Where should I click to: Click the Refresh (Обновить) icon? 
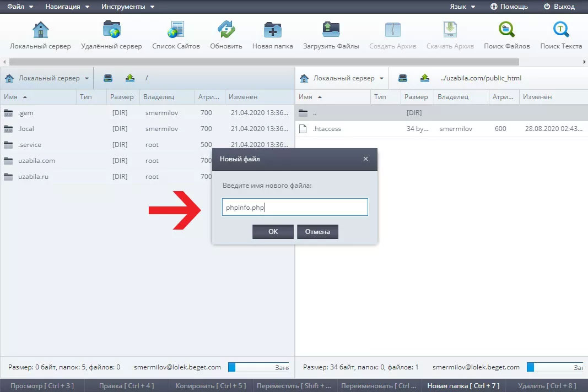tap(226, 30)
